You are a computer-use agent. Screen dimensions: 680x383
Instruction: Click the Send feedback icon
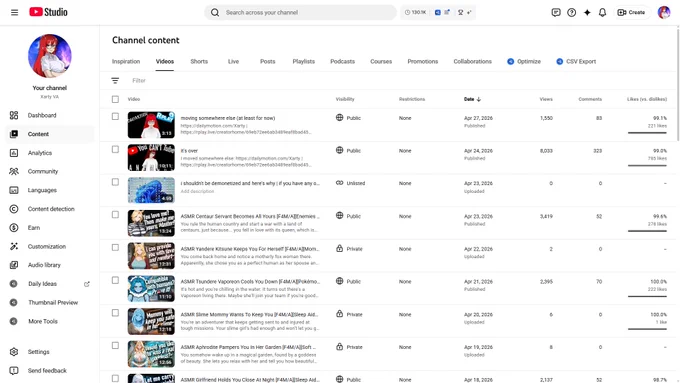14,370
